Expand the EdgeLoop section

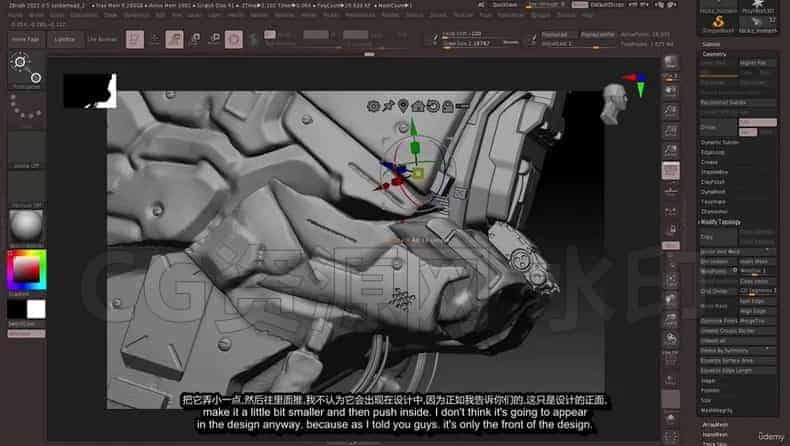coord(712,152)
